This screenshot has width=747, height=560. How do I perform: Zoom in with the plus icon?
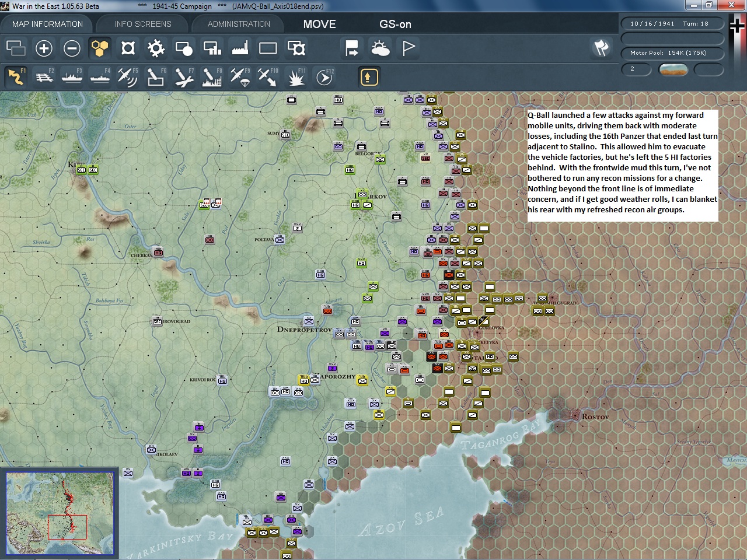(x=44, y=48)
